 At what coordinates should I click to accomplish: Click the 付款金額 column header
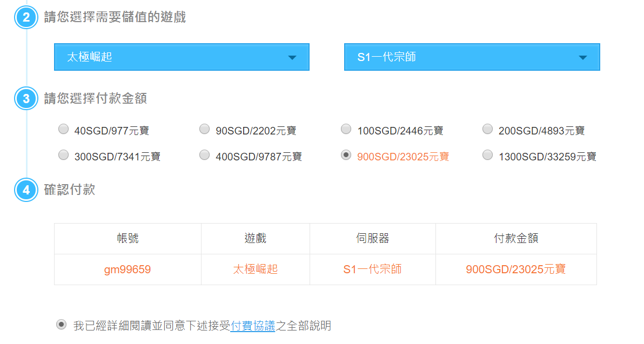pos(516,239)
